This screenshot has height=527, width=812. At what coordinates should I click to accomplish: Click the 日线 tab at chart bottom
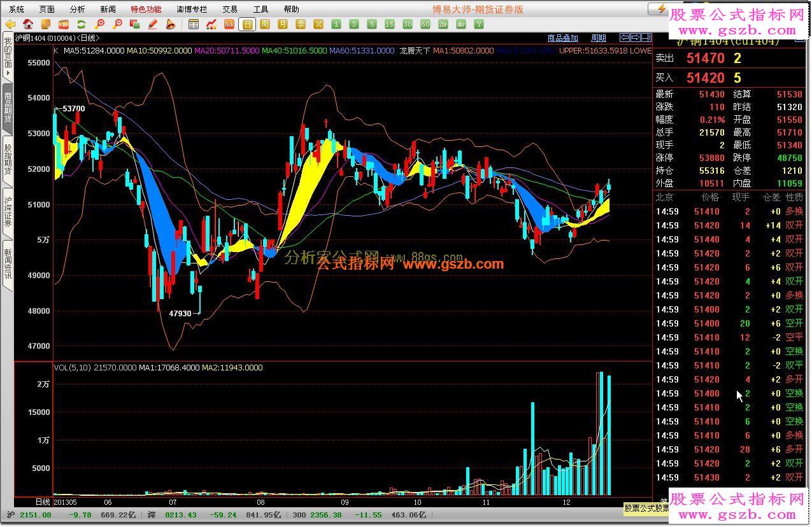(x=43, y=502)
